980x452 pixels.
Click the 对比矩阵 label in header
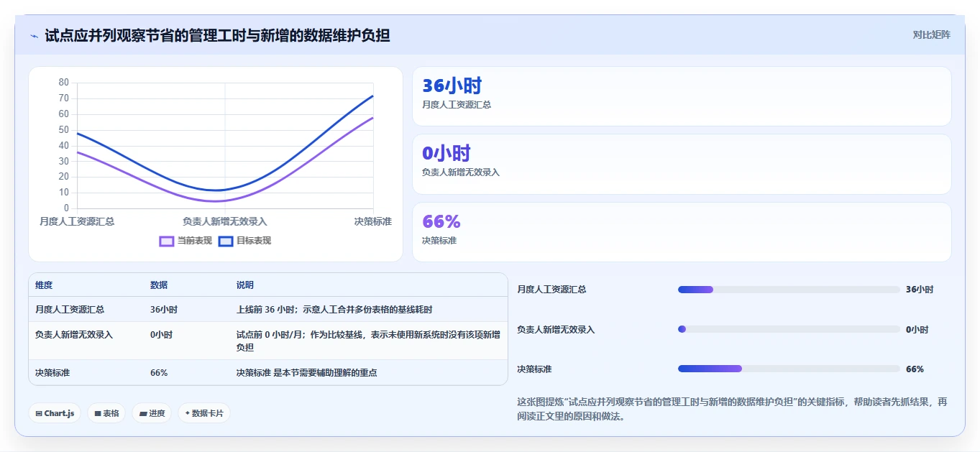click(931, 34)
